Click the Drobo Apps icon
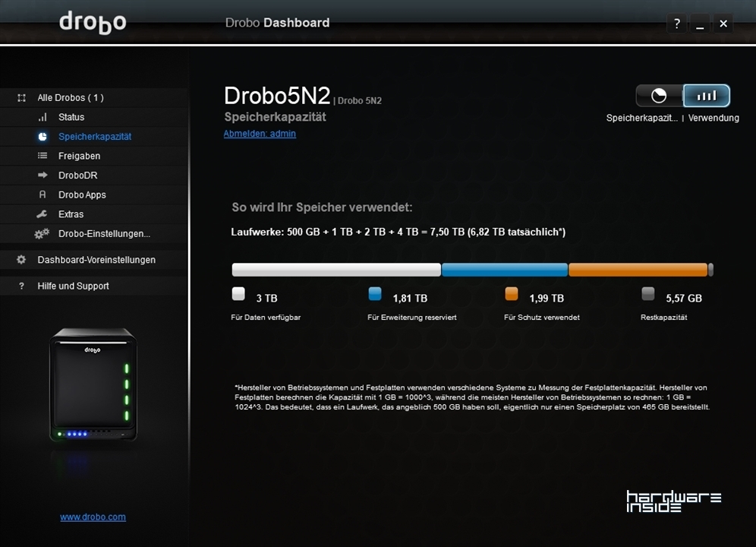Image resolution: width=756 pixels, height=547 pixels. 43,194
